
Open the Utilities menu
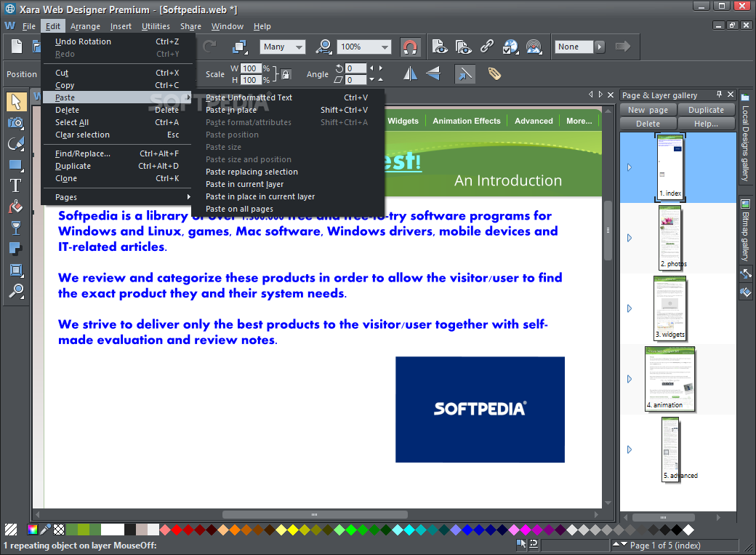[x=156, y=26]
